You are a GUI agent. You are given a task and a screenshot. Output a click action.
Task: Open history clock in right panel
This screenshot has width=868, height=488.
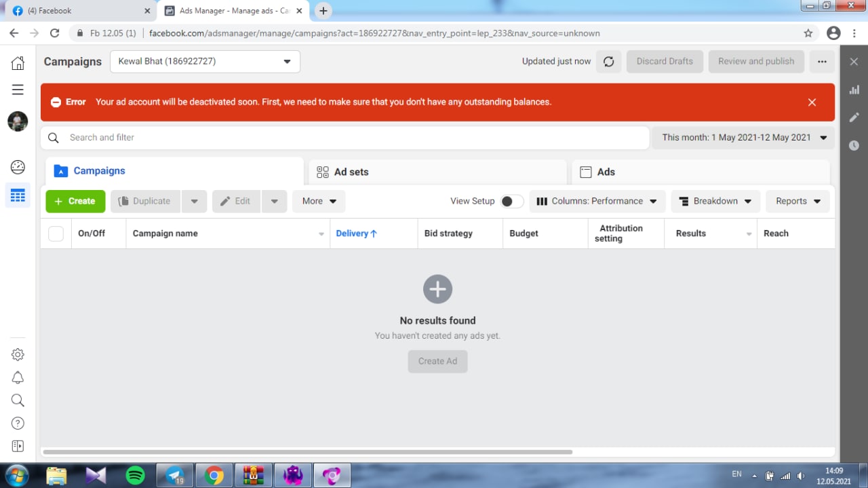point(854,145)
